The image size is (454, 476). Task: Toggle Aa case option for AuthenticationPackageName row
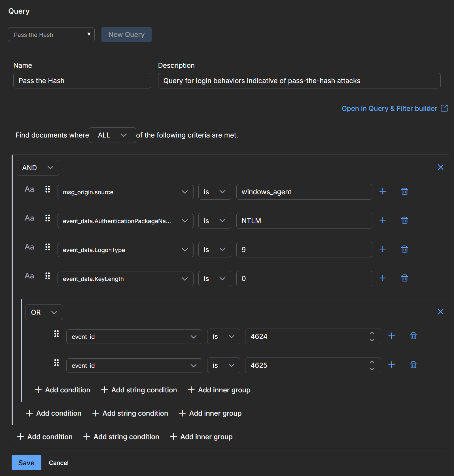pyautogui.click(x=29, y=218)
